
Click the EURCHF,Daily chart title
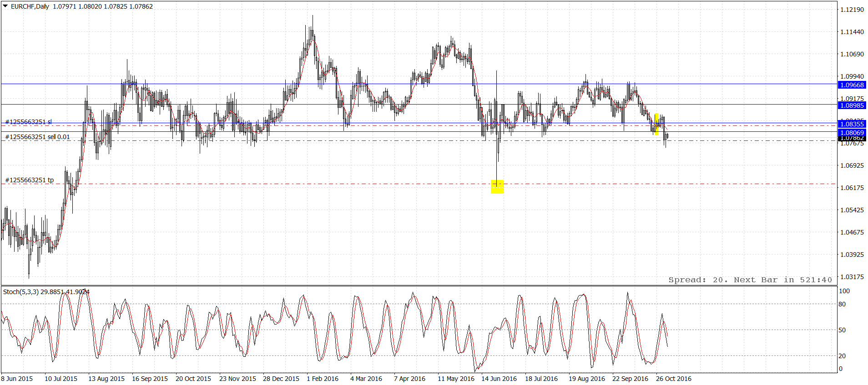tap(30, 6)
